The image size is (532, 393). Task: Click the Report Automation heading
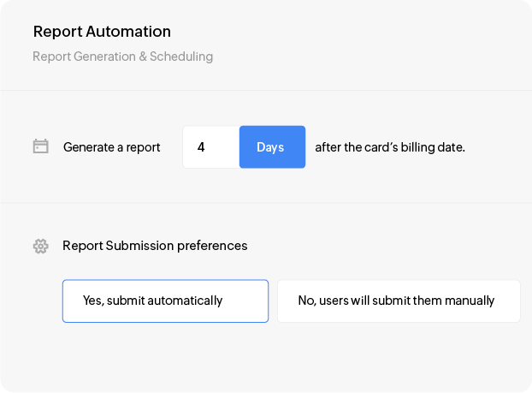tap(102, 32)
